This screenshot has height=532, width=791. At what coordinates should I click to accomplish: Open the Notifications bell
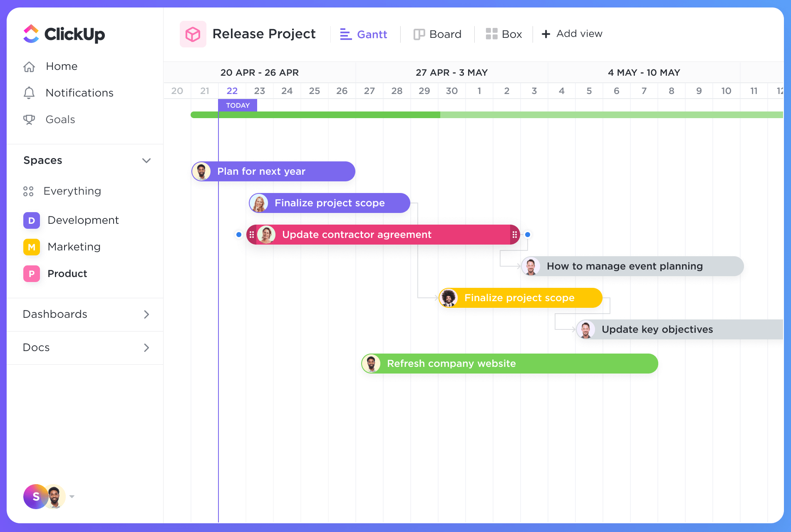(29, 93)
